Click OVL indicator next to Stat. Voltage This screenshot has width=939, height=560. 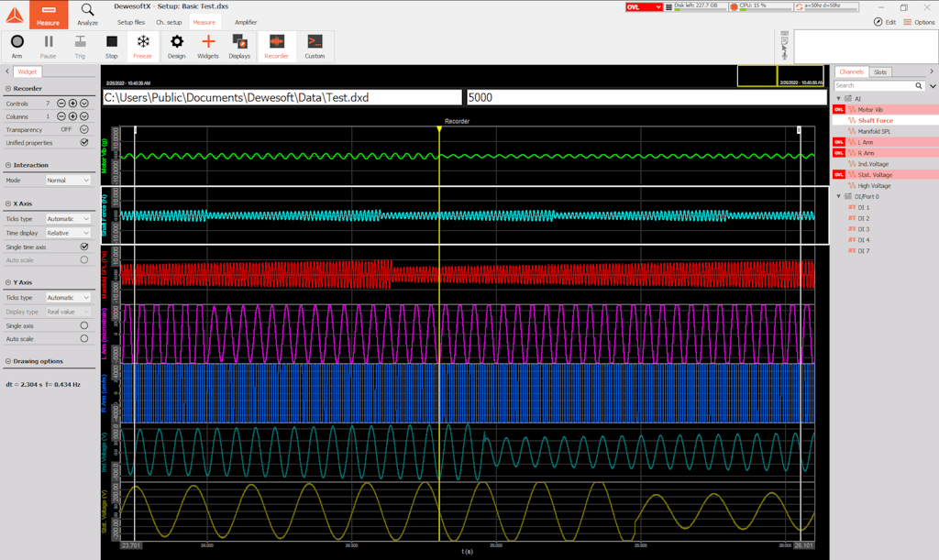click(838, 175)
